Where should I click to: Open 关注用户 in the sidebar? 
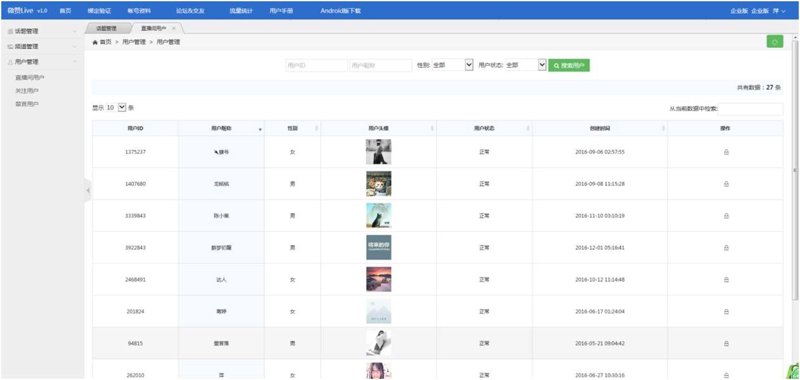click(28, 91)
